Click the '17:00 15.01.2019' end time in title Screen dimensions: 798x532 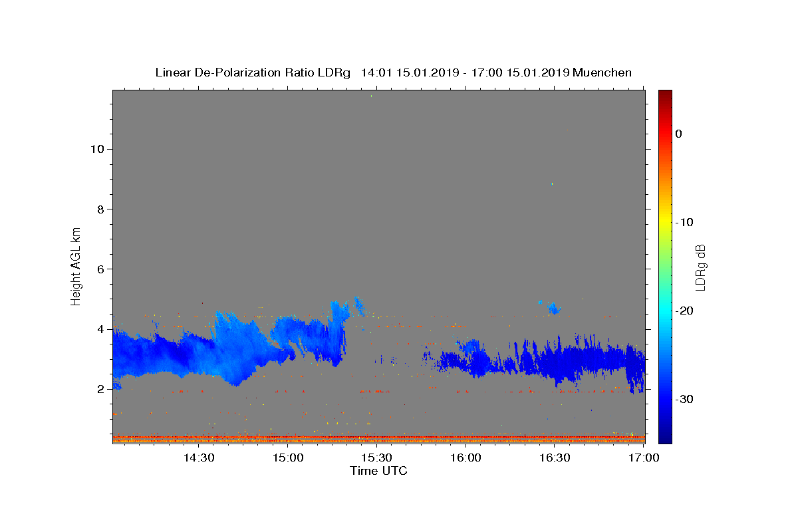[x=519, y=72]
